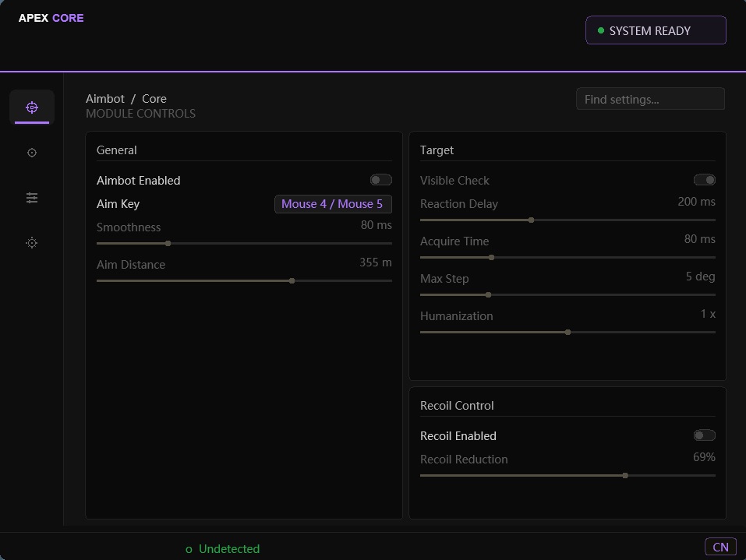
Task: Toggle the Recoil Enabled switch
Action: pyautogui.click(x=704, y=435)
